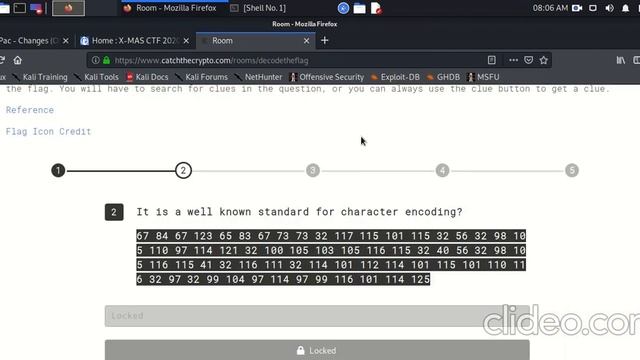Toggle Reader View icon in address bar
Viewport: 640px width, 360px height.
coord(491,60)
